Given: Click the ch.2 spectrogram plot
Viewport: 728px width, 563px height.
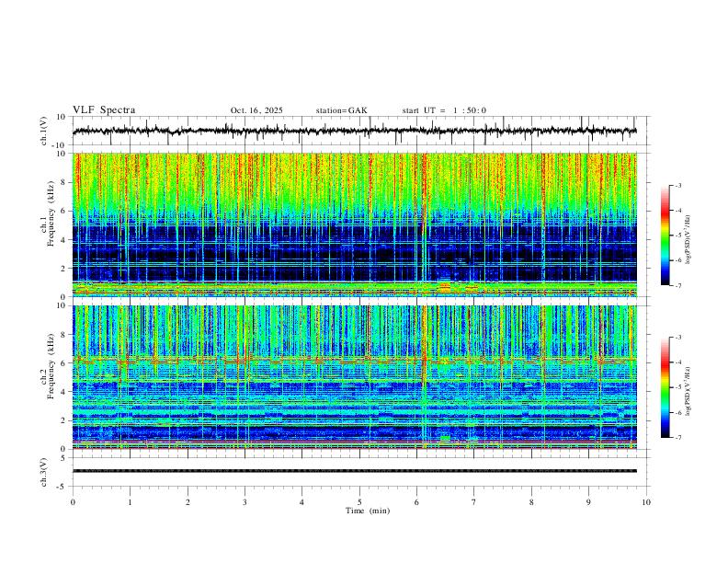Looking at the screenshot, I should pyautogui.click(x=355, y=377).
